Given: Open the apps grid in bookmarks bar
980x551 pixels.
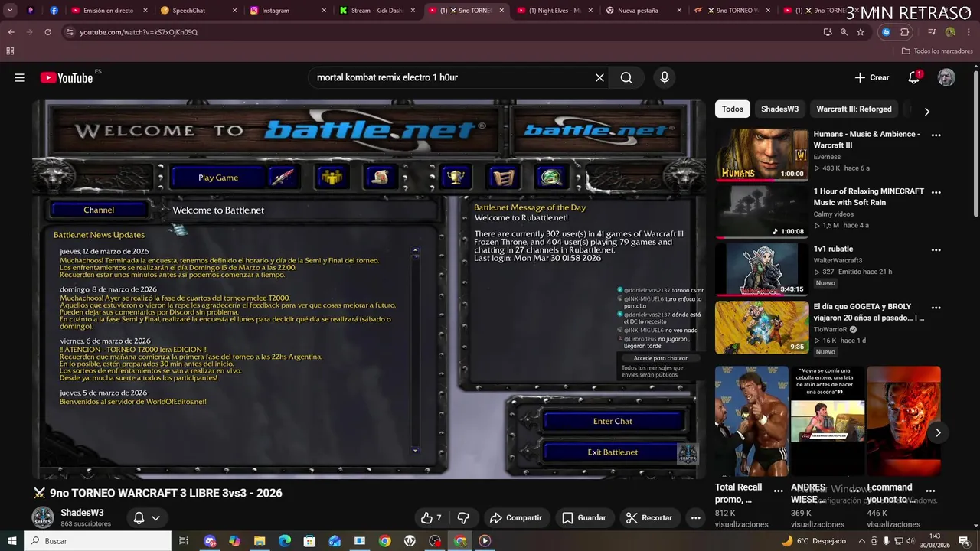Looking at the screenshot, I should [10, 51].
